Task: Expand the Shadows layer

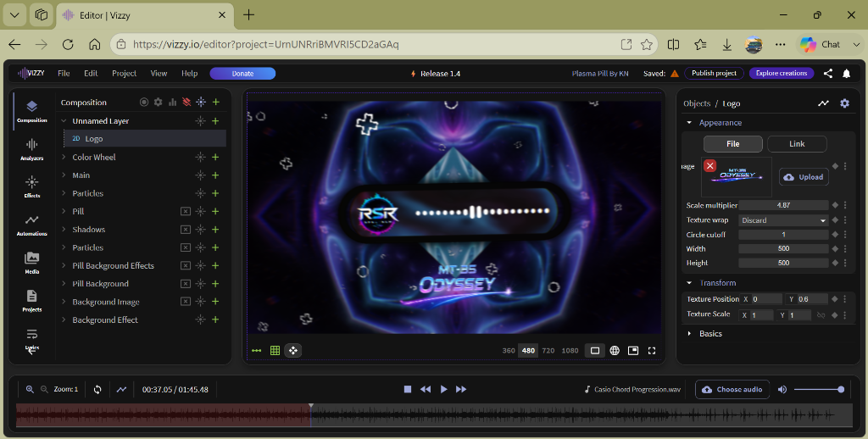Action: (64, 229)
